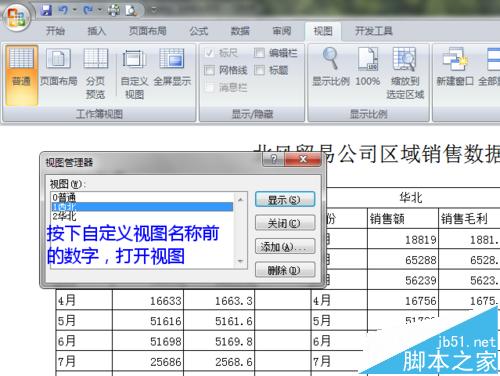Click the 华北 header cell

coord(411,198)
